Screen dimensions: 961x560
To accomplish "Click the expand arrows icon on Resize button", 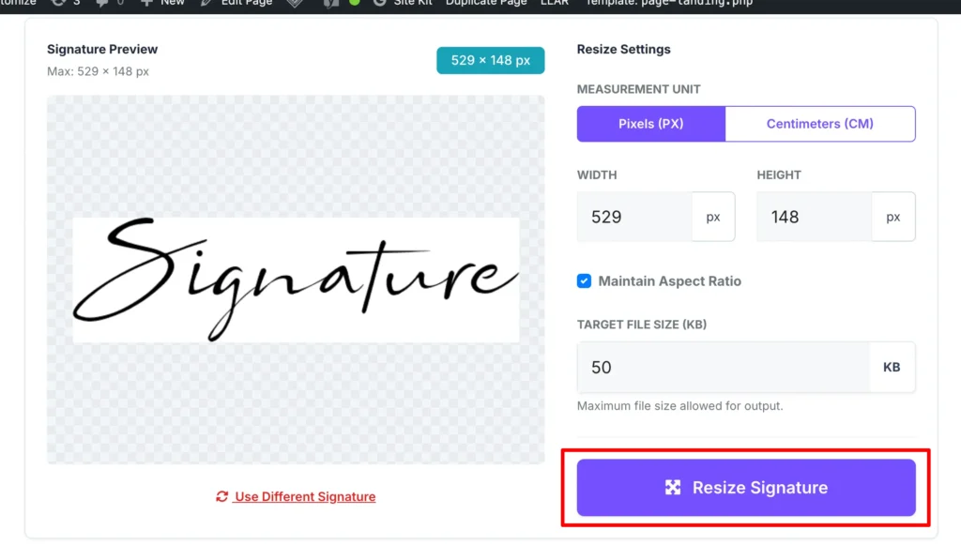I will (673, 488).
